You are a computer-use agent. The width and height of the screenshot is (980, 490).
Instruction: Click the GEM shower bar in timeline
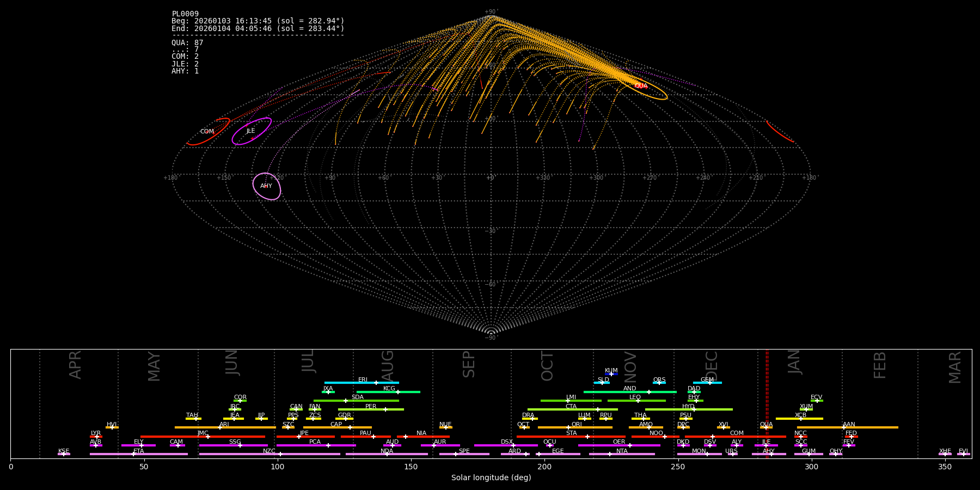click(x=707, y=383)
